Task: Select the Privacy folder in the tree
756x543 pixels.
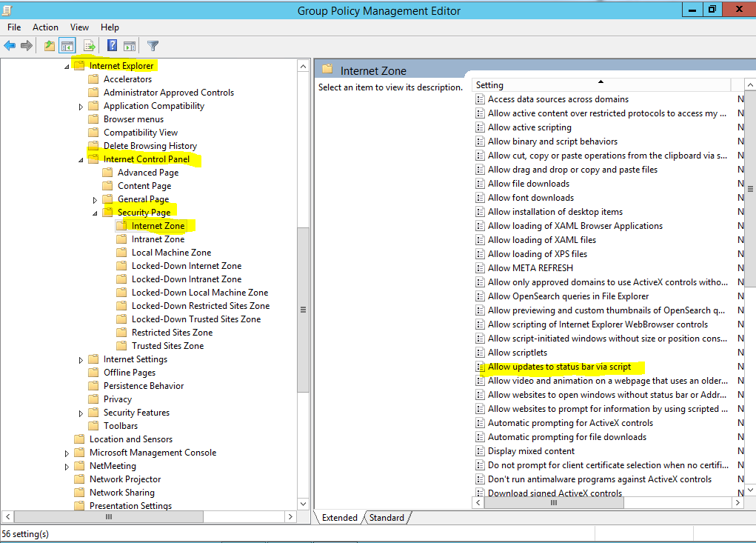Action: pyautogui.click(x=118, y=399)
